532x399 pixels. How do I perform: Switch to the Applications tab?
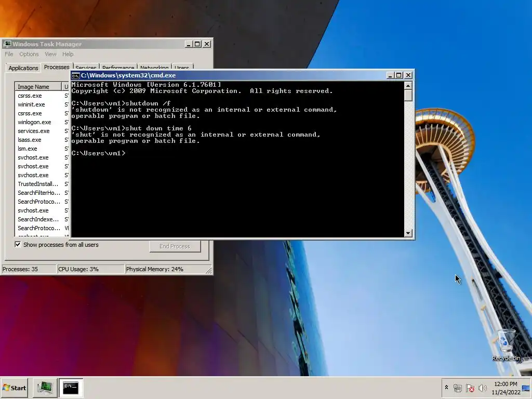pyautogui.click(x=23, y=68)
